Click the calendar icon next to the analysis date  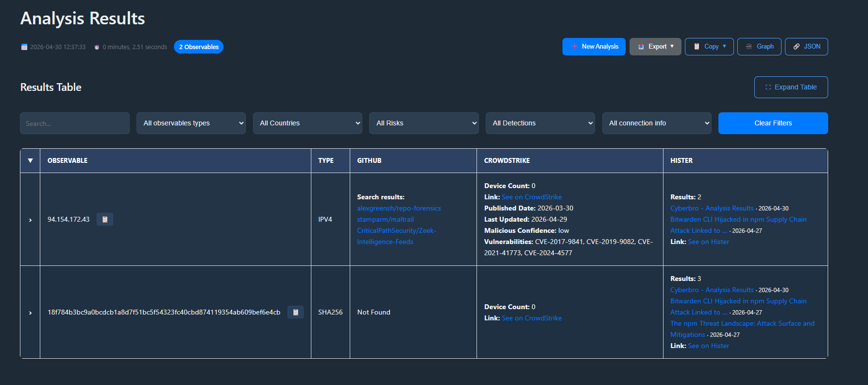pyautogui.click(x=24, y=47)
